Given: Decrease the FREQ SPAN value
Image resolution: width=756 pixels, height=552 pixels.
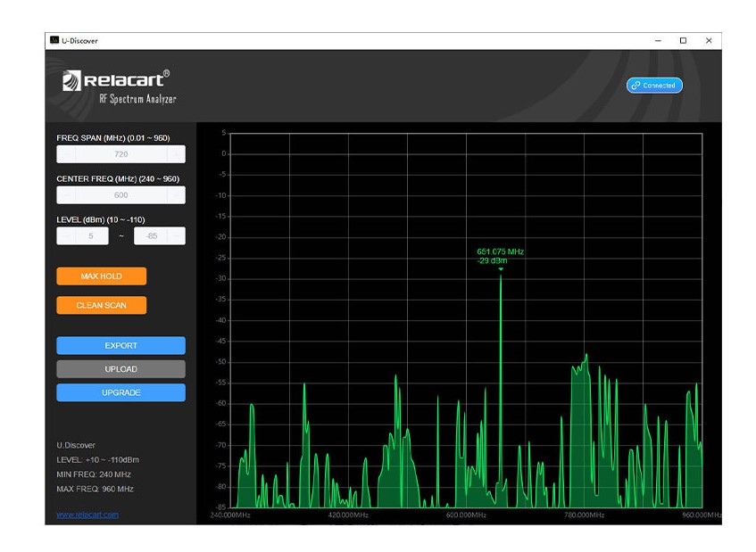Looking at the screenshot, I should [66, 154].
